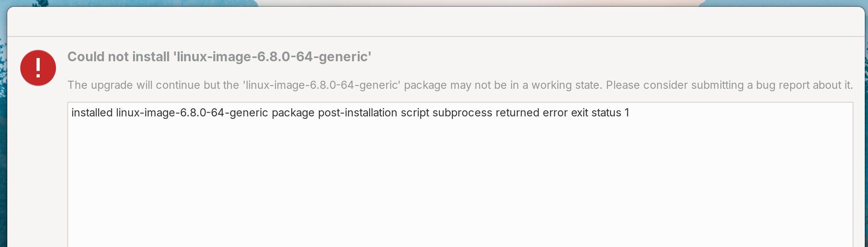Click 'returned error' in the error details
868x247 pixels.
531,113
